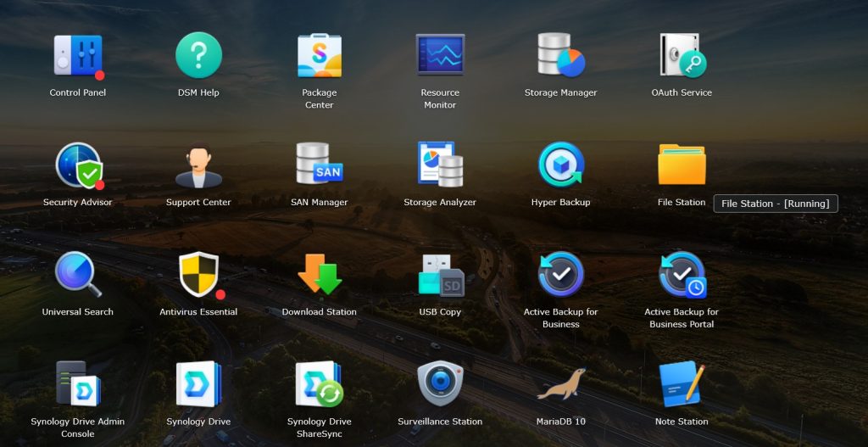868x447 pixels.
Task: Open Universal Search magnifier icon
Action: 78,274
